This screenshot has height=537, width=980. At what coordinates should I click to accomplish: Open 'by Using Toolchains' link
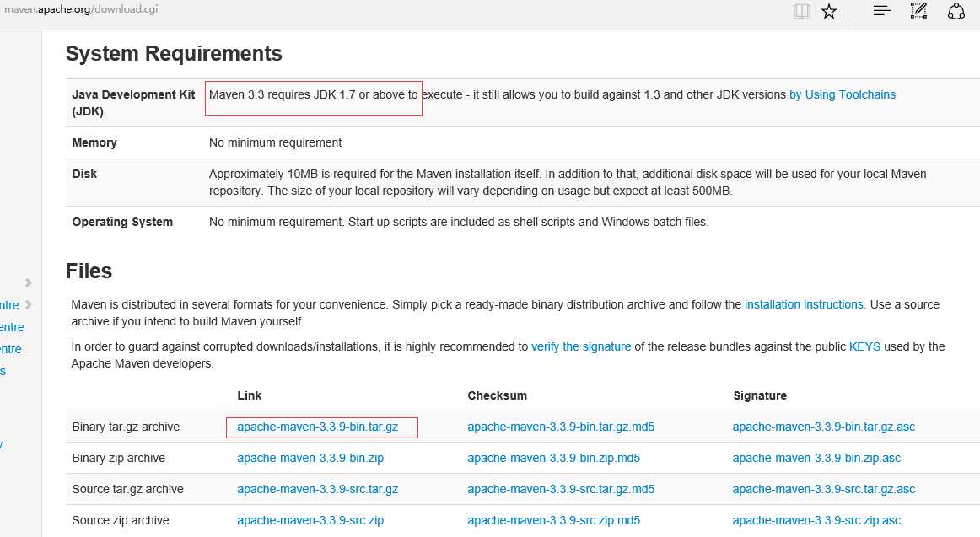point(842,94)
